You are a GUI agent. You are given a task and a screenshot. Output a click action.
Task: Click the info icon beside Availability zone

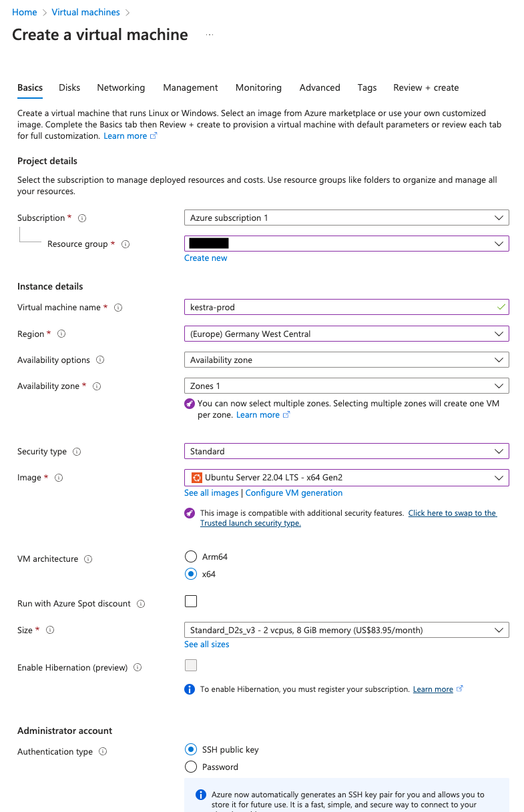tap(97, 386)
